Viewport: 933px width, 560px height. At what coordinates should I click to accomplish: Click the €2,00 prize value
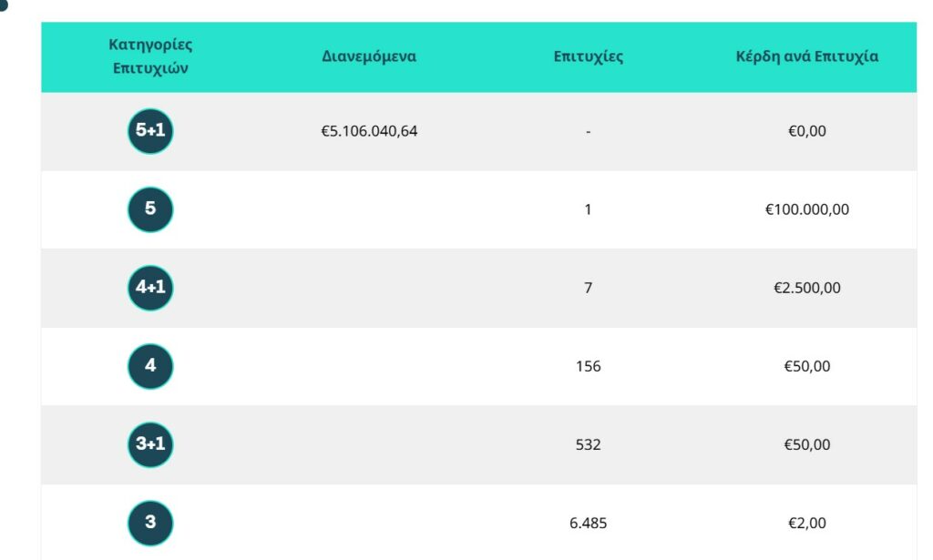click(x=806, y=523)
